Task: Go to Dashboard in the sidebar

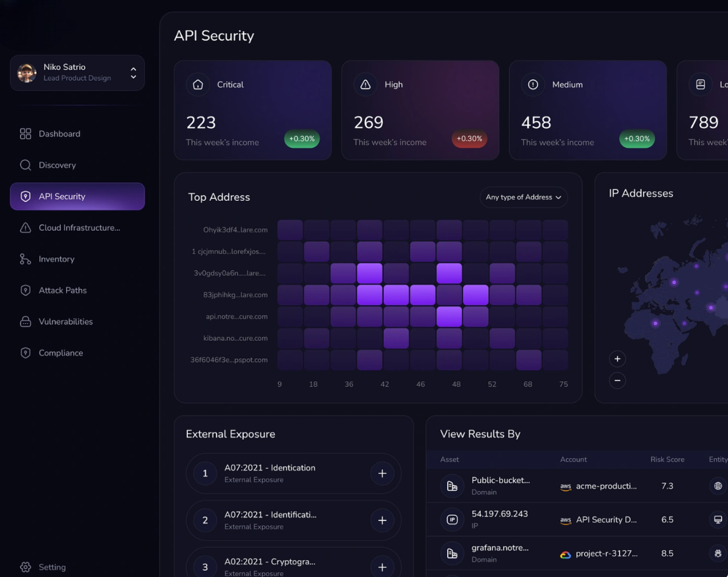Action: pos(77,134)
